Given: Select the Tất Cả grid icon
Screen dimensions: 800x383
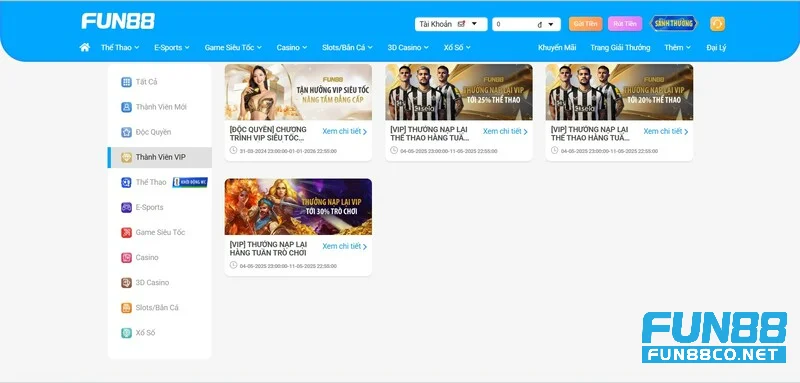Looking at the screenshot, I should [x=127, y=82].
